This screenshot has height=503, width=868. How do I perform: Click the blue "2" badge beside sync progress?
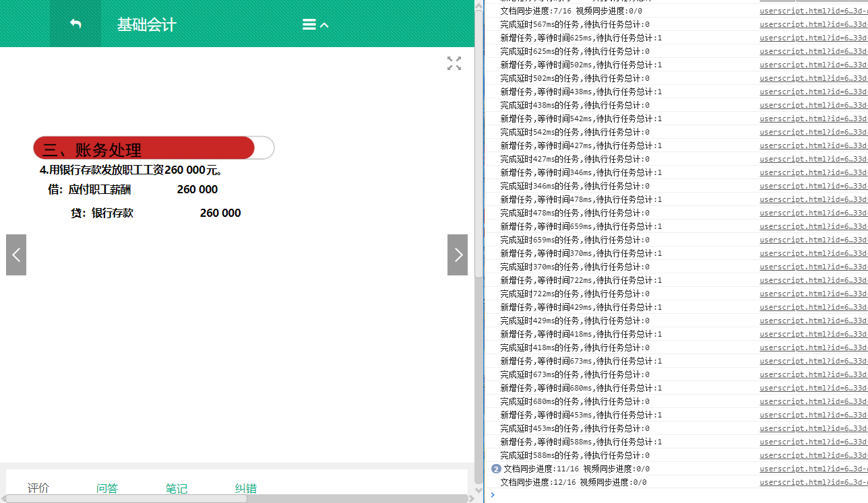tap(496, 469)
